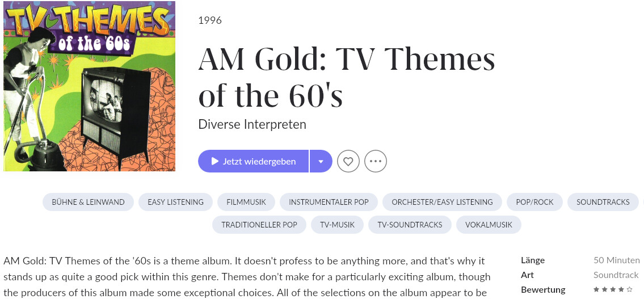Click the heart favorite icon
The image size is (644, 299).
coord(348,161)
